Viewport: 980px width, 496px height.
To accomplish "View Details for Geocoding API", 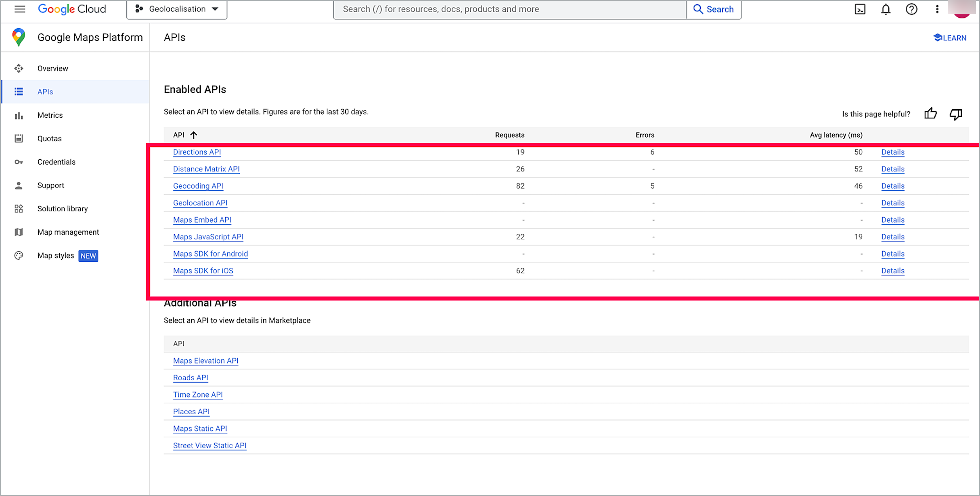I will pos(893,186).
